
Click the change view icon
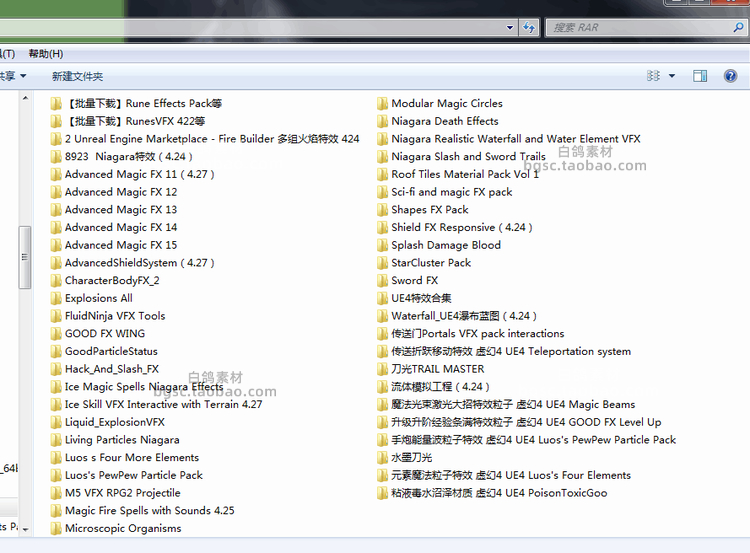coord(653,76)
